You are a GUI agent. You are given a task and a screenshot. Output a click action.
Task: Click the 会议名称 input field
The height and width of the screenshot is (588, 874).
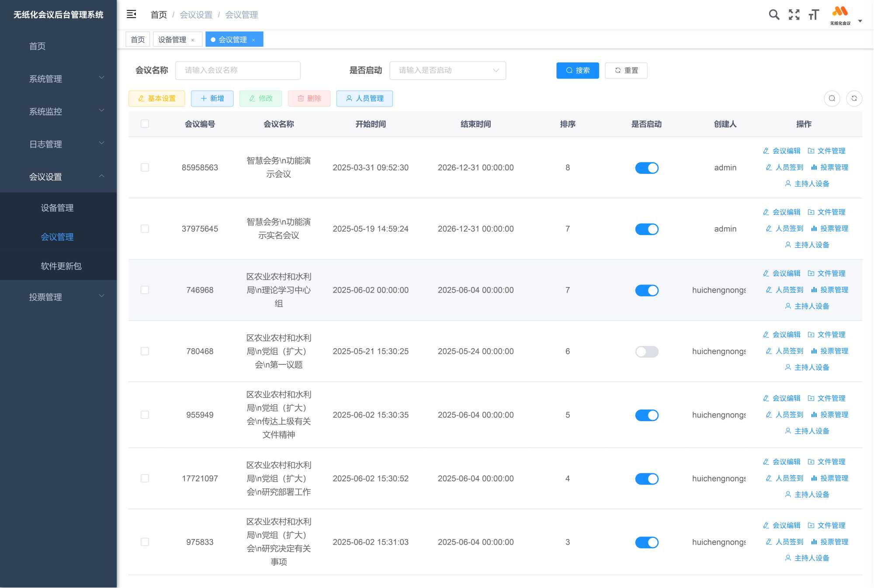(x=238, y=70)
